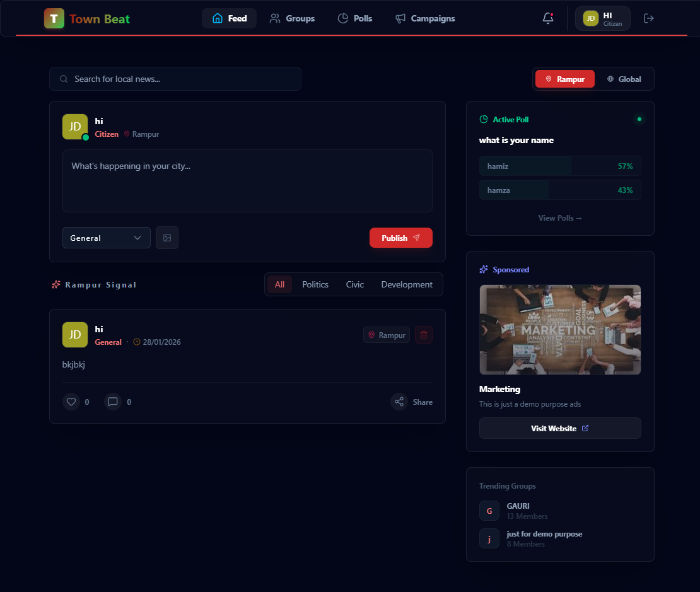Go to the Feed tab
This screenshot has width=700, height=592.
(x=229, y=18)
